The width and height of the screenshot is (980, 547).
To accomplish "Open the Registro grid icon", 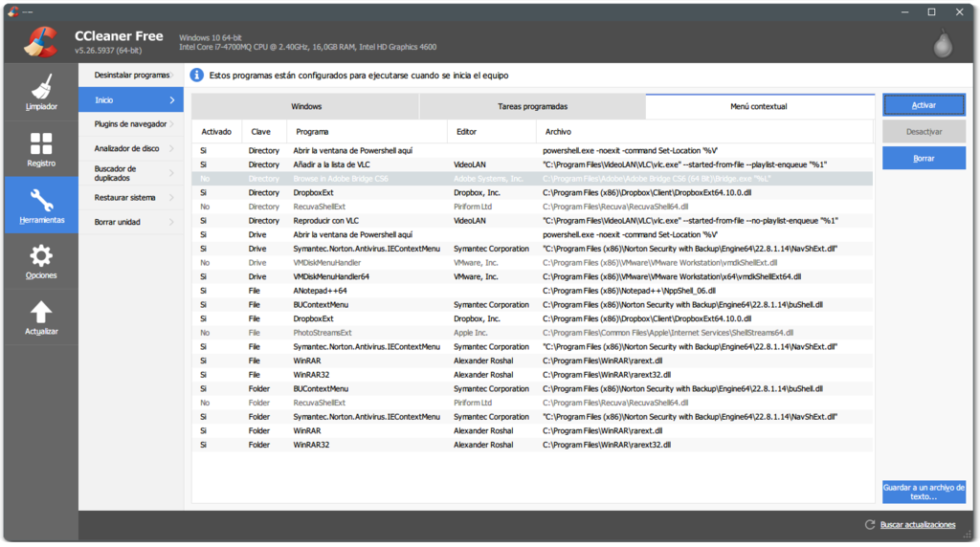I will pyautogui.click(x=41, y=144).
